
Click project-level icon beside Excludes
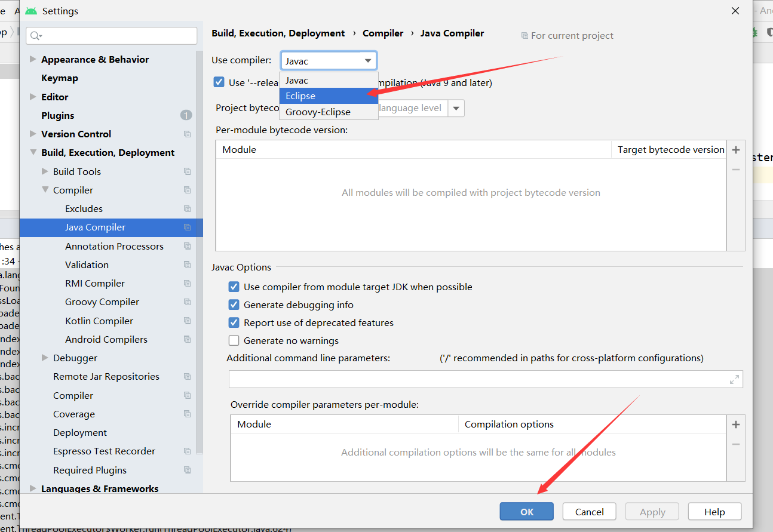pos(187,208)
